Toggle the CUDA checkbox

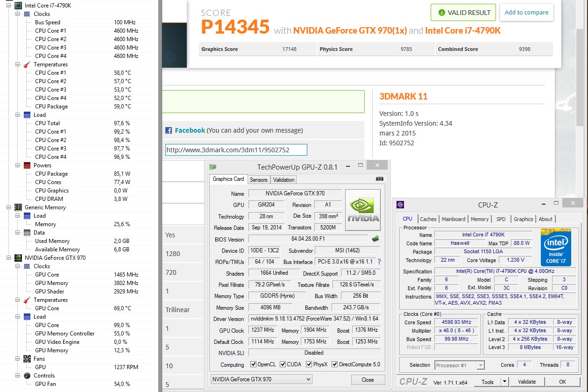[x=282, y=364]
